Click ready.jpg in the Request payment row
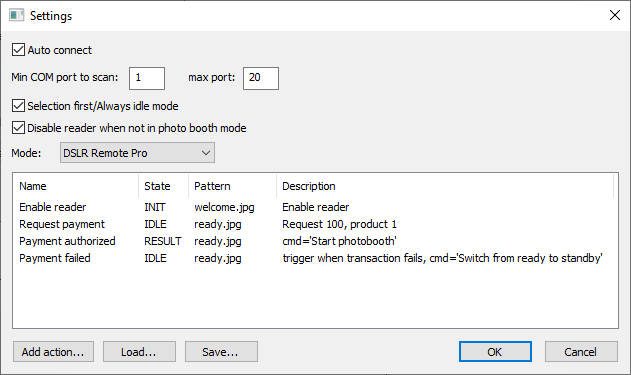Screen dimensions: 631x375 tap(218, 225)
